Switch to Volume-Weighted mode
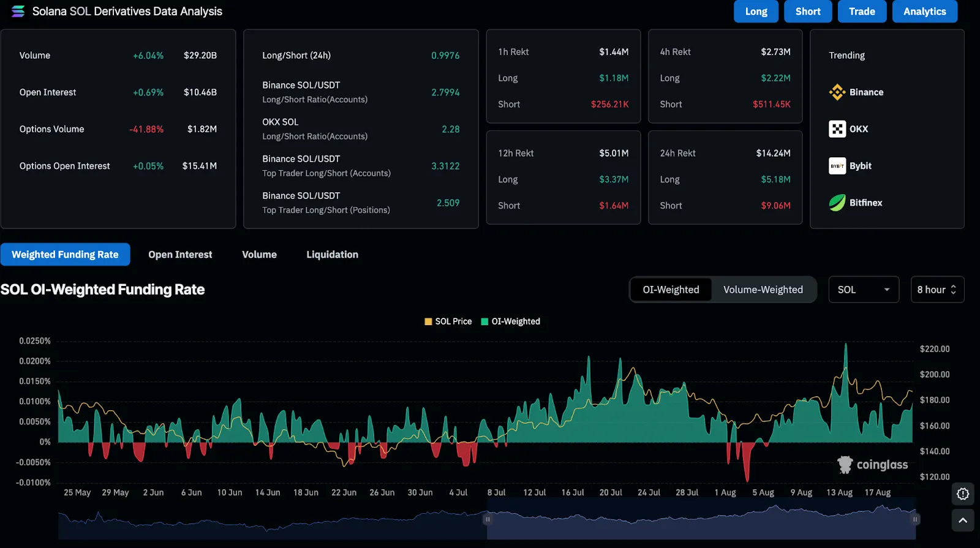The width and height of the screenshot is (980, 548). click(763, 290)
